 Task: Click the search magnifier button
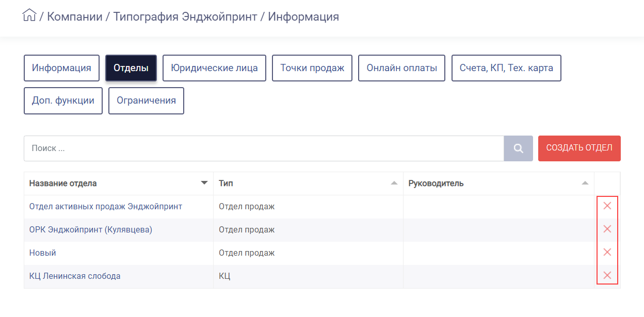[518, 148]
